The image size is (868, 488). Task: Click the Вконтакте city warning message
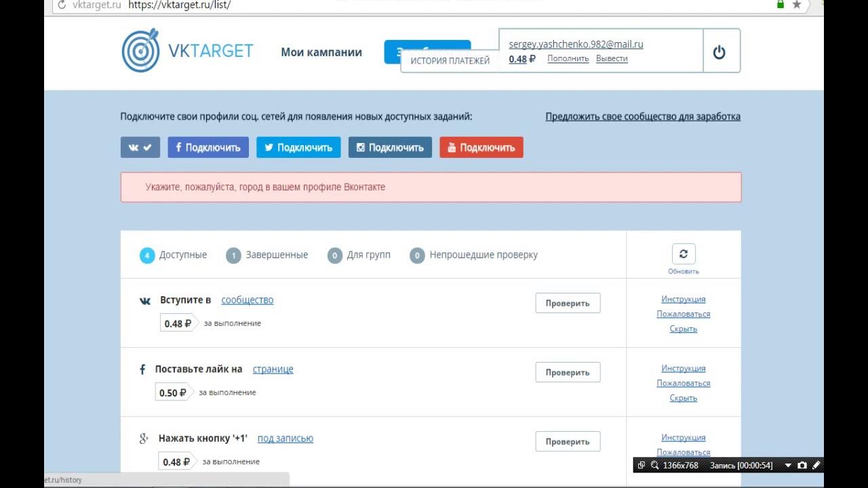coord(431,187)
